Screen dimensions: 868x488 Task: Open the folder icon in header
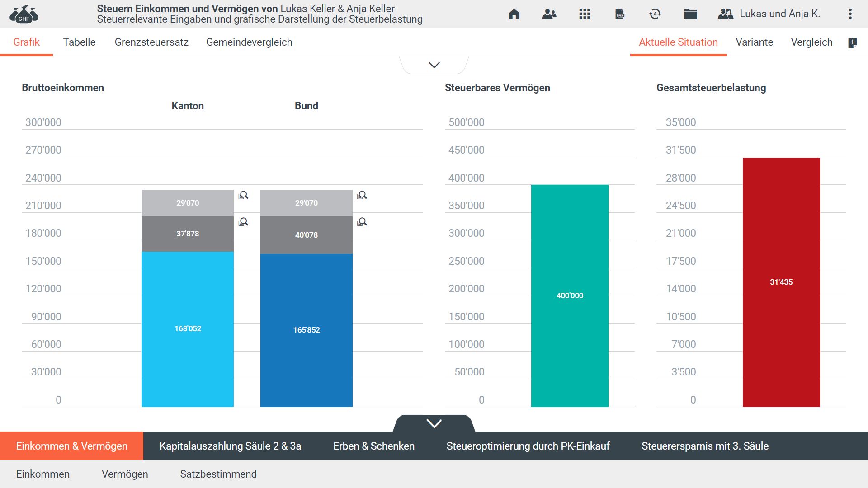690,14
